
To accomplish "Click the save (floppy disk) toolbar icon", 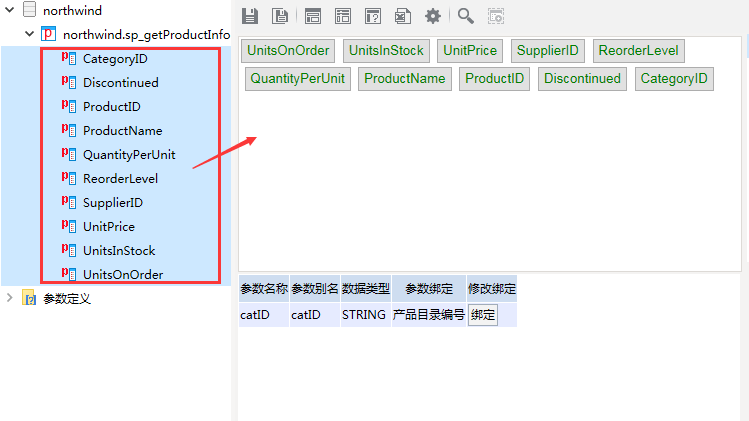I will tap(250, 16).
